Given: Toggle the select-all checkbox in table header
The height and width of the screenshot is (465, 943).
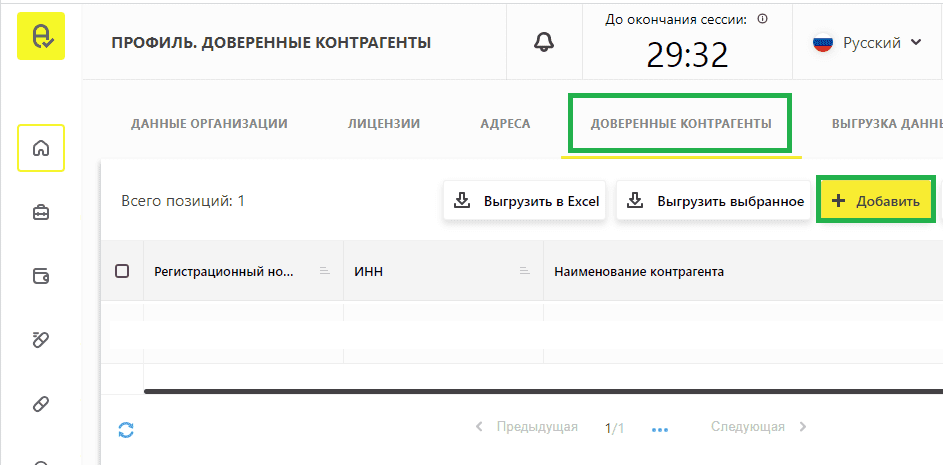Looking at the screenshot, I should click(122, 271).
